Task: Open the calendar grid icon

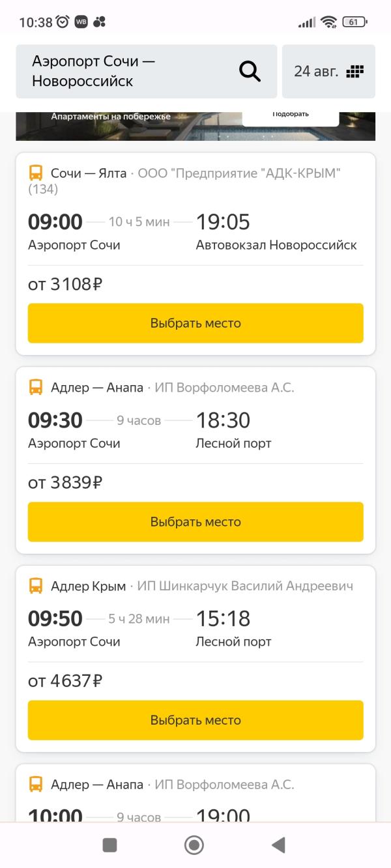Action: tap(355, 72)
